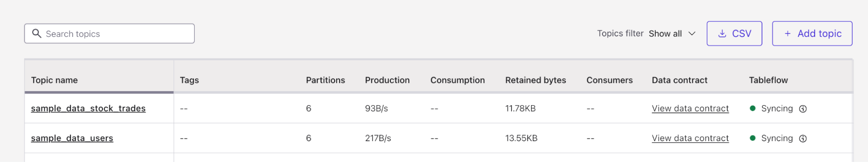Click green status dot for sample_data_stock_trades
868x162 pixels.
coord(753,108)
